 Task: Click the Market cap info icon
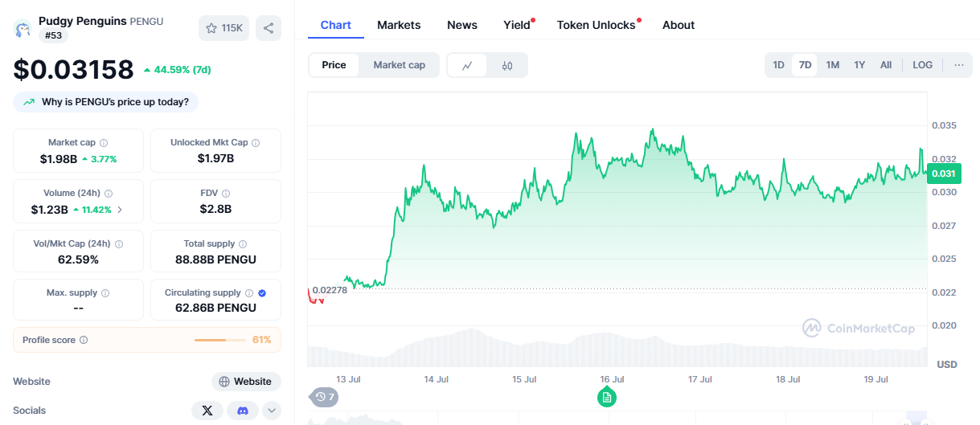(104, 143)
